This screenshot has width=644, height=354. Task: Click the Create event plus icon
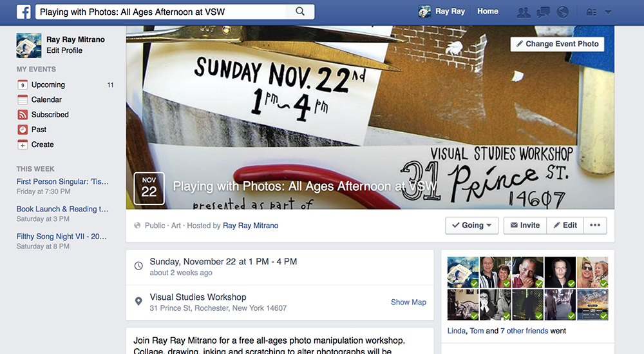[x=23, y=144]
